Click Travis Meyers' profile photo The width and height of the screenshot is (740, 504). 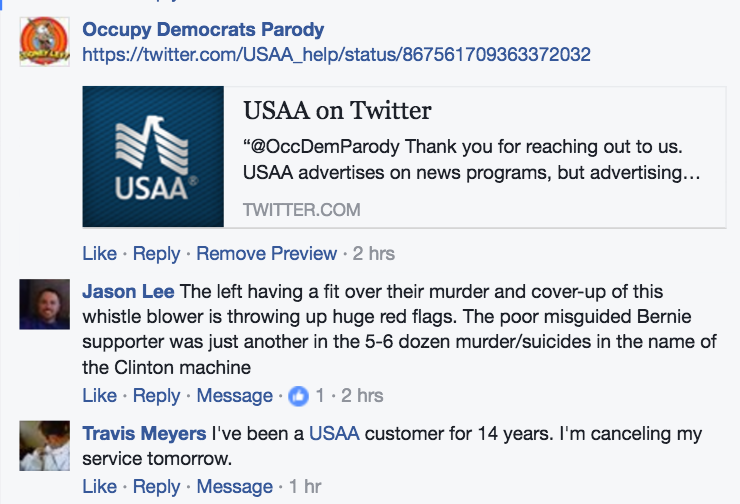tap(44, 446)
